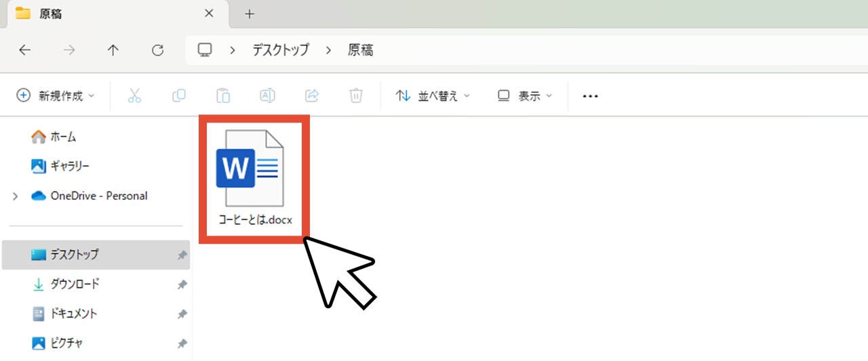The width and height of the screenshot is (868, 361).
Task: Click the pin icon beside ダウンロード
Action: tap(182, 285)
